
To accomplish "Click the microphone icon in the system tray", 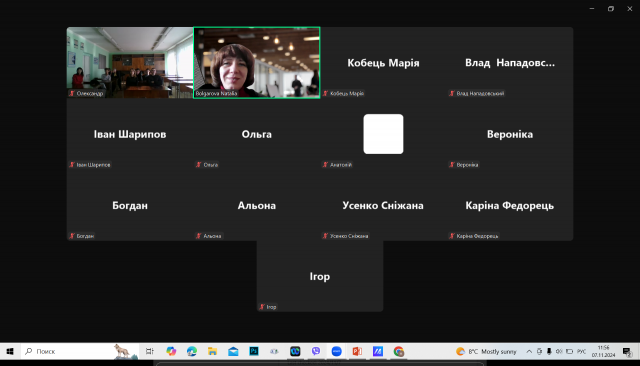I will point(549,351).
